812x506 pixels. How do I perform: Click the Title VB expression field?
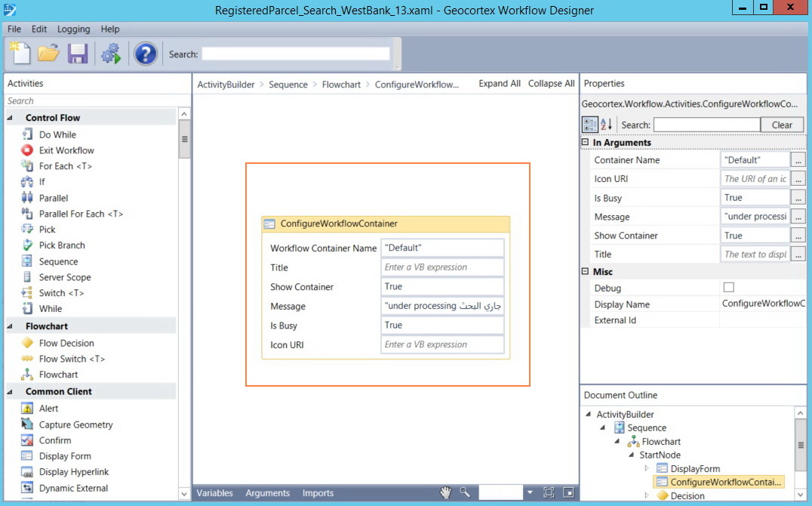pyautogui.click(x=442, y=267)
